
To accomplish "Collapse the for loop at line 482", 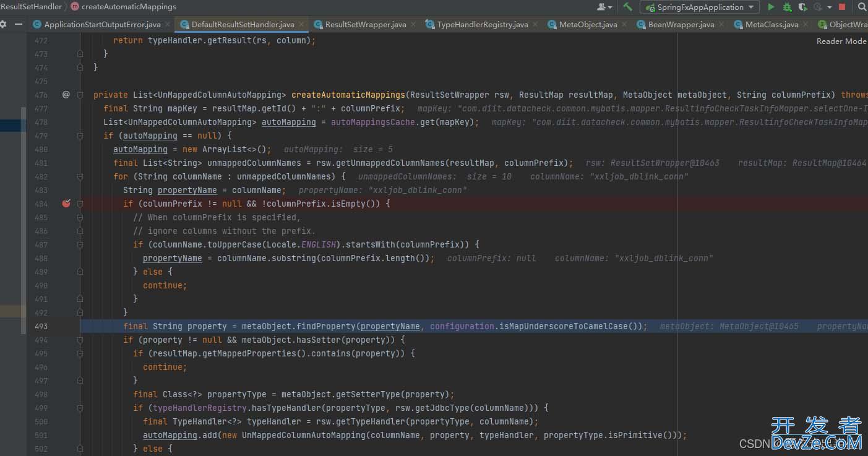I will coord(80,176).
